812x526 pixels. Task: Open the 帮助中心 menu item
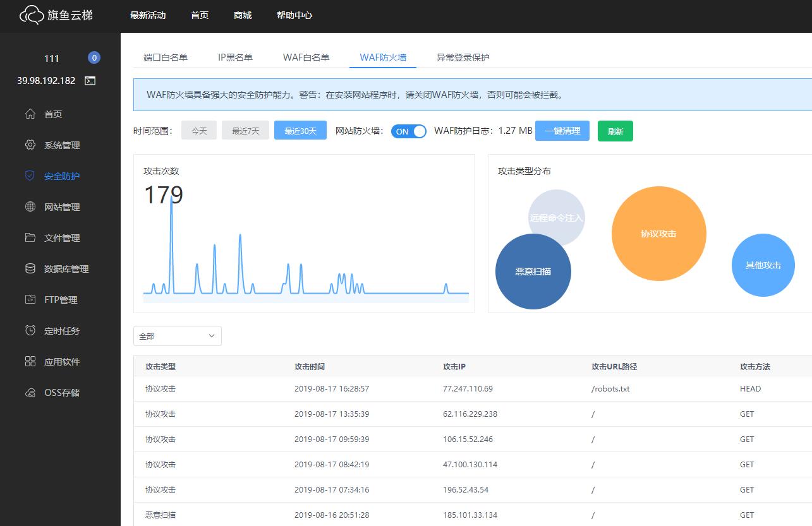click(x=293, y=16)
